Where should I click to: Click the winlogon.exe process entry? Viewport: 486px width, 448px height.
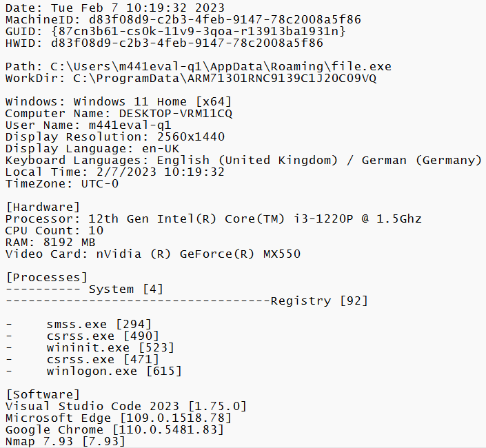click(x=114, y=371)
